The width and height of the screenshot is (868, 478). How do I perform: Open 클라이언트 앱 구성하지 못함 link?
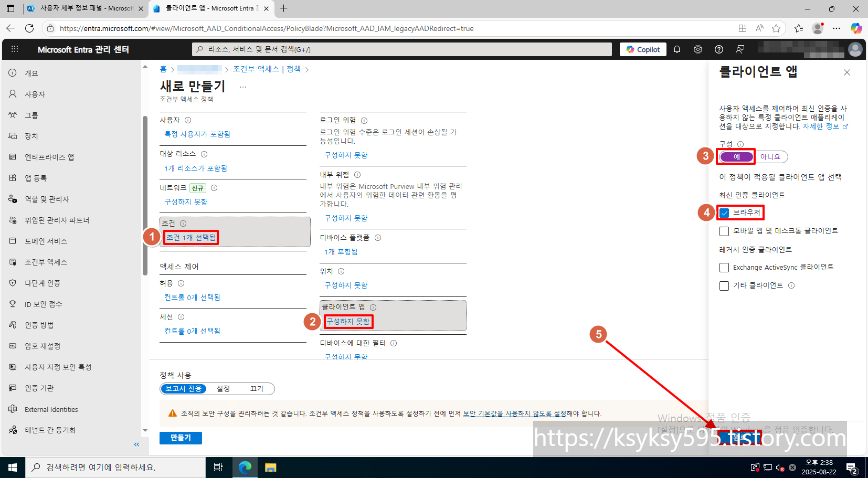click(x=348, y=322)
